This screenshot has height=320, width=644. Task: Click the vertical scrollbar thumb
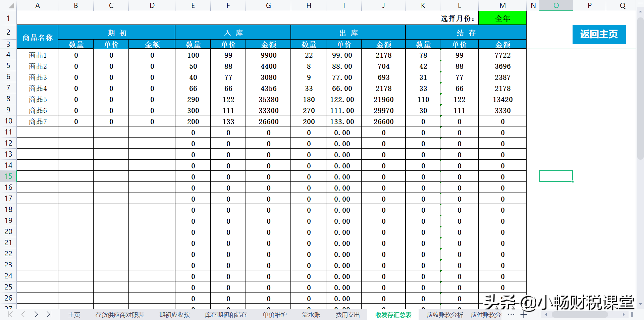point(640,88)
